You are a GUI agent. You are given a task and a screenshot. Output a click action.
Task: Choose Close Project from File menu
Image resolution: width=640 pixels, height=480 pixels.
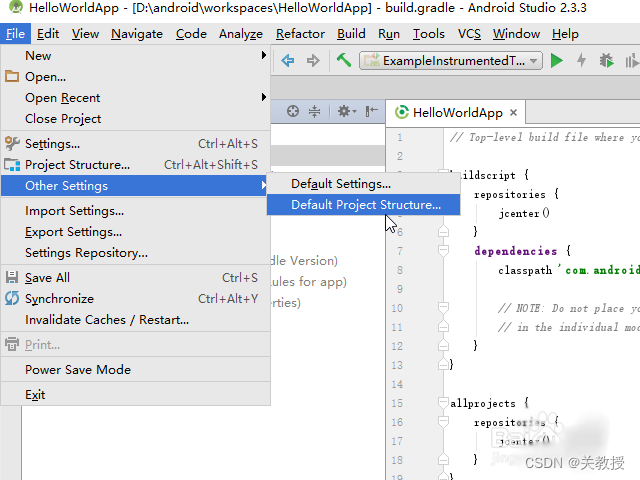[x=136, y=119]
